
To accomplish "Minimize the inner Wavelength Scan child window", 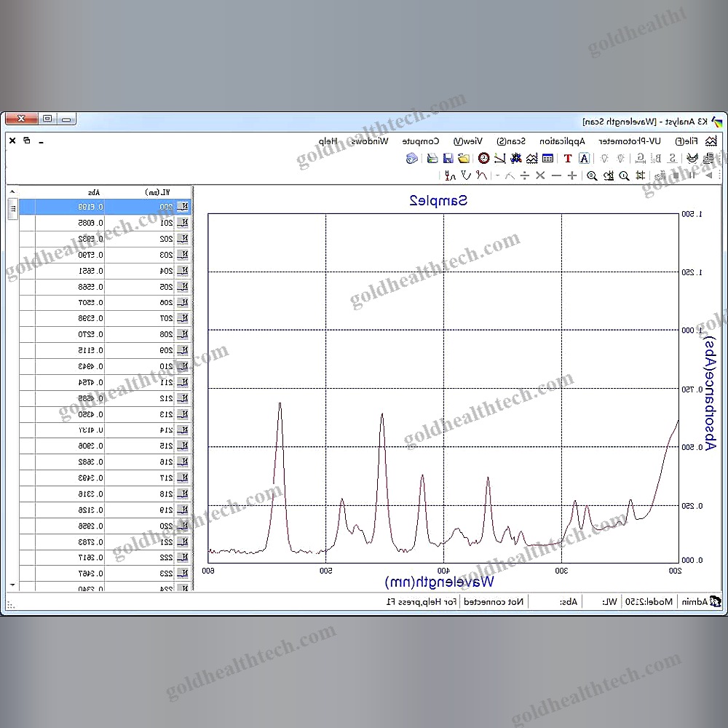I will click(x=41, y=142).
